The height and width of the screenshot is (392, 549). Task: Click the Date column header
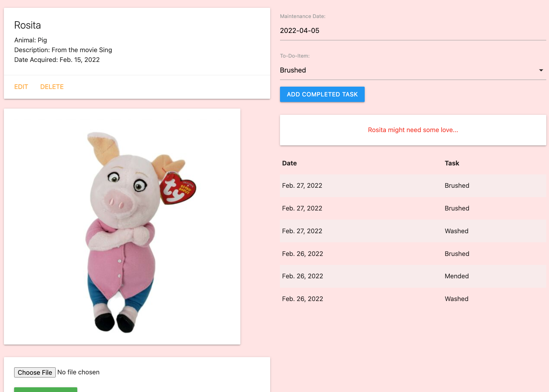pyautogui.click(x=289, y=163)
